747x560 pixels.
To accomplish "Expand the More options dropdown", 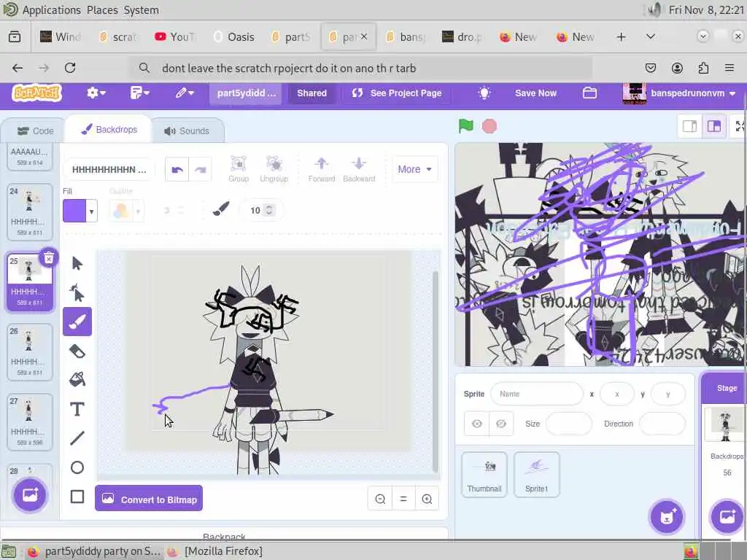I will [414, 169].
